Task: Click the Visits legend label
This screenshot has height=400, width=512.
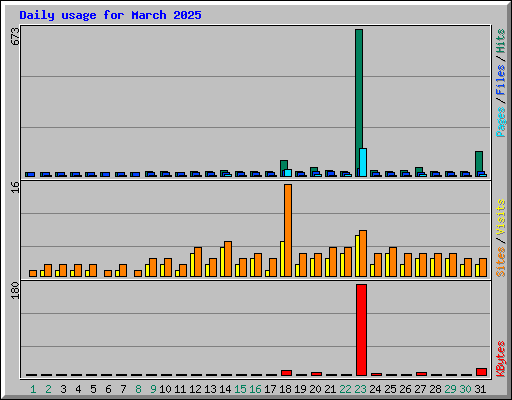Action: click(x=501, y=217)
